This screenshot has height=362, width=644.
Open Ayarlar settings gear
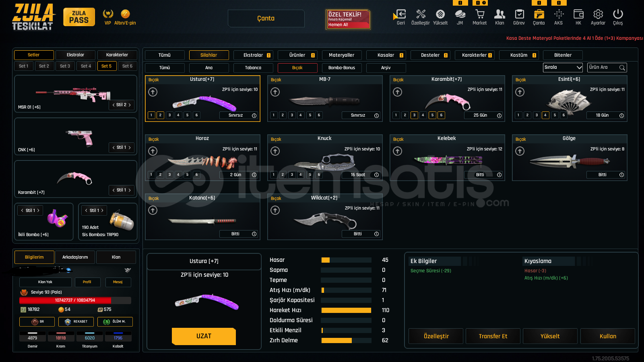click(598, 14)
